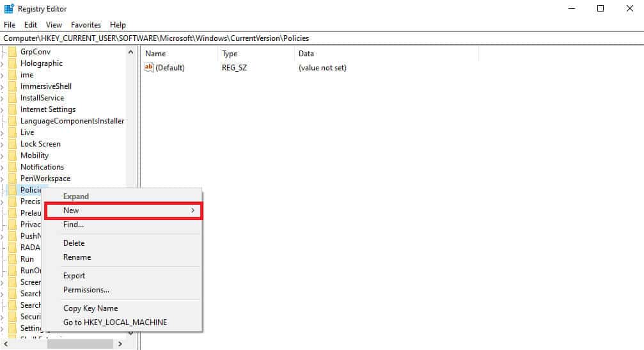
Task: Expand the PenWorkspace key arrow
Action: [x=3, y=179]
